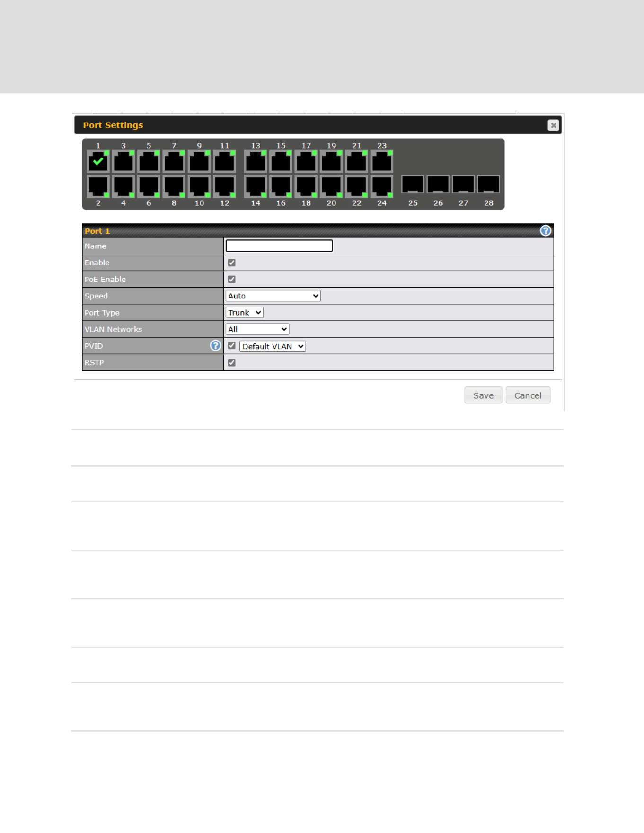Select port 20 in the port diagram

pos(331,186)
